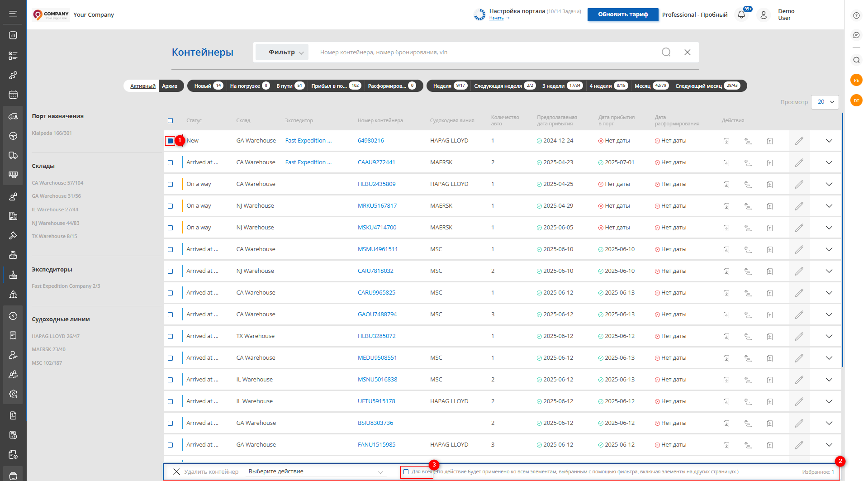Expand row details for container MSKU4714700
Image resolution: width=868 pixels, height=481 pixels.
[x=829, y=228]
